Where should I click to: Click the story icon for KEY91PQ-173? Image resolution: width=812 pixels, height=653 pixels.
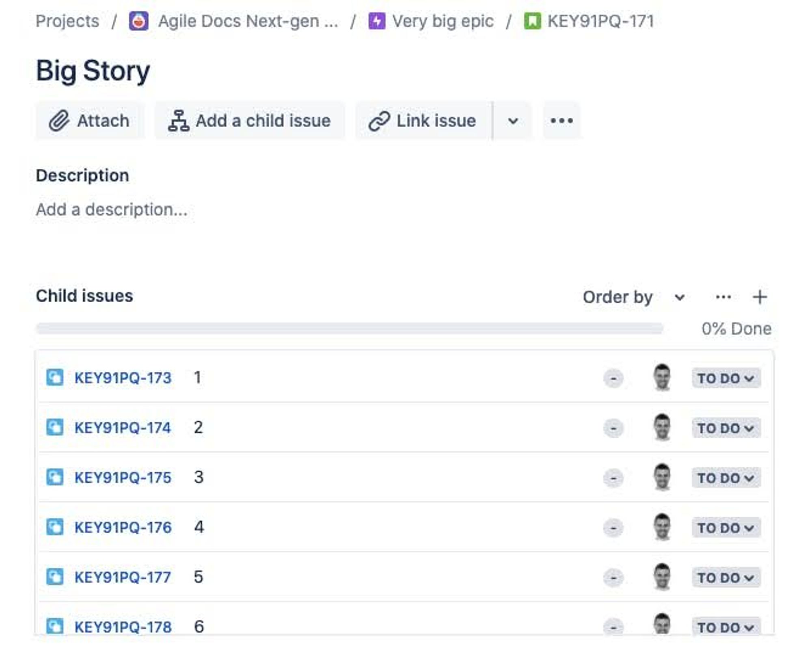tap(55, 378)
